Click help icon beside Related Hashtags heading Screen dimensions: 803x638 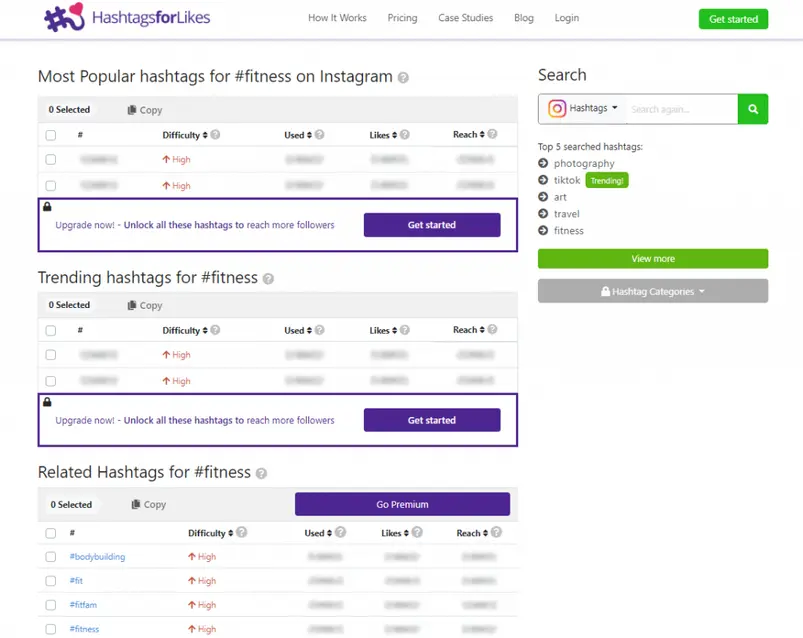tap(261, 474)
